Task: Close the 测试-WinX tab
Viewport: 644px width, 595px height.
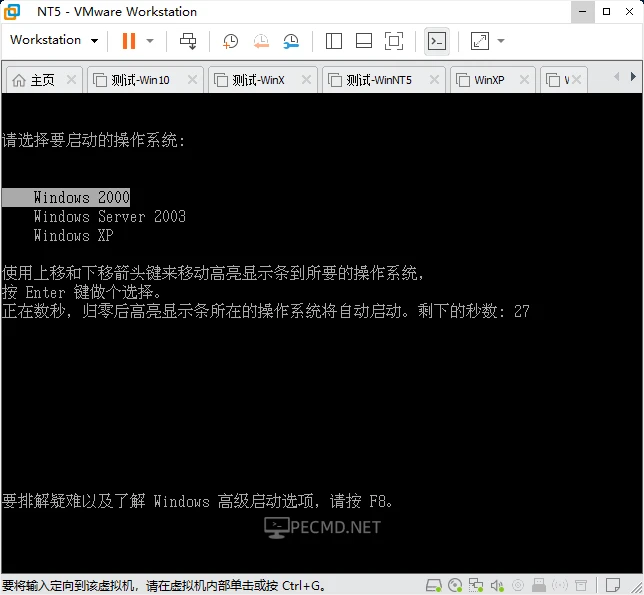Action: [x=306, y=80]
